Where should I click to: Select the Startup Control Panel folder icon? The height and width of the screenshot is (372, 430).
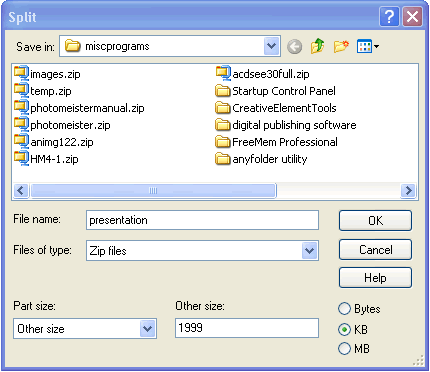(223, 91)
